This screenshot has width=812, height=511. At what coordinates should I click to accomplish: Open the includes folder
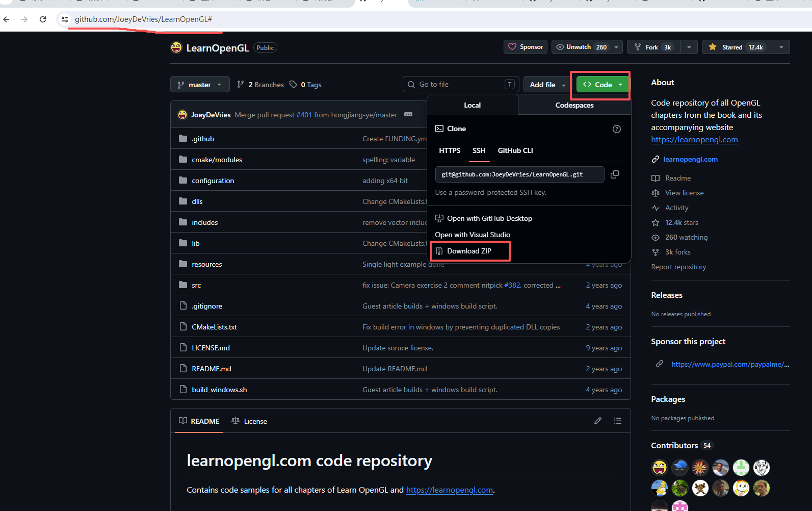coord(204,222)
